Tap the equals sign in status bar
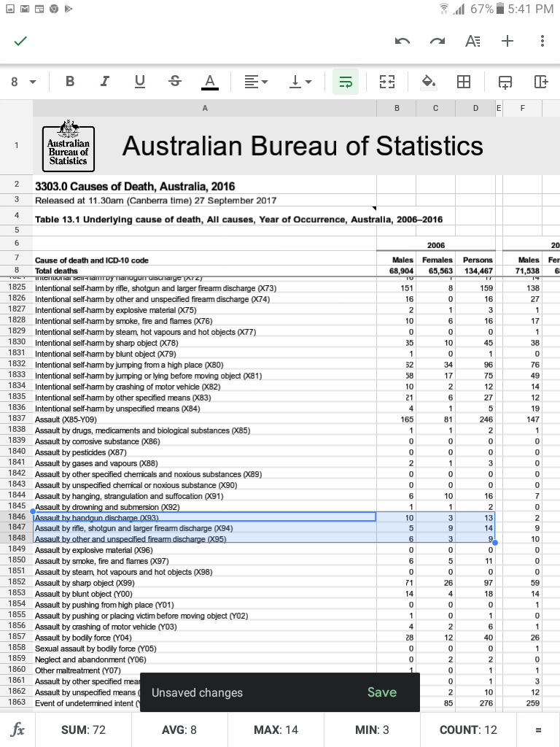The width and height of the screenshot is (560, 747). (x=538, y=729)
